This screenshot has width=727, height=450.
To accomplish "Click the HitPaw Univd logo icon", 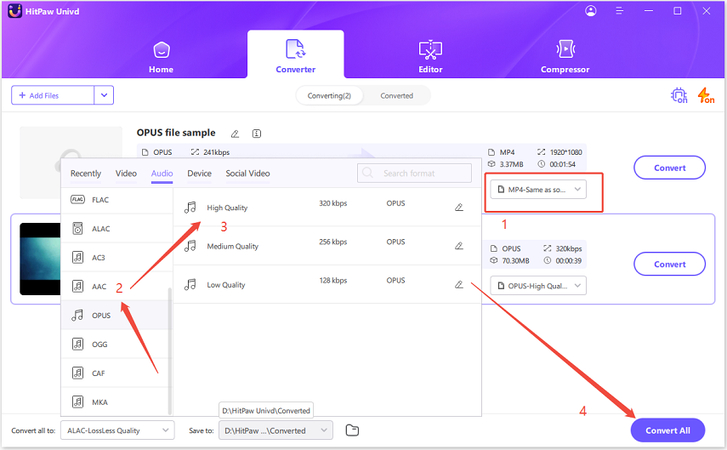I will pyautogui.click(x=15, y=11).
